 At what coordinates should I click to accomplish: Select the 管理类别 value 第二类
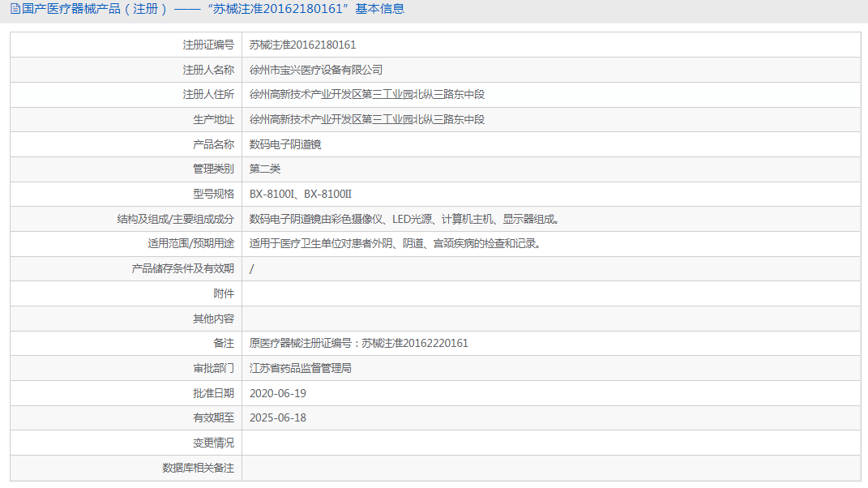click(x=263, y=169)
